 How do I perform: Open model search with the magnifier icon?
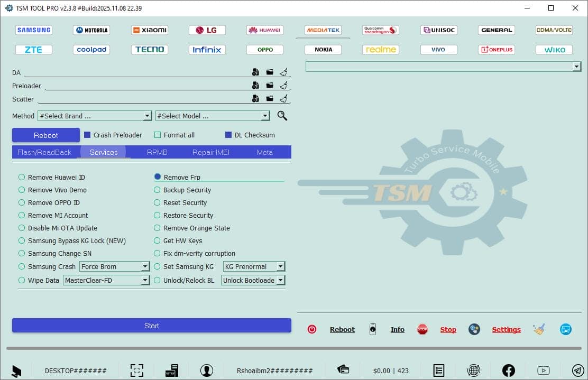pos(282,115)
